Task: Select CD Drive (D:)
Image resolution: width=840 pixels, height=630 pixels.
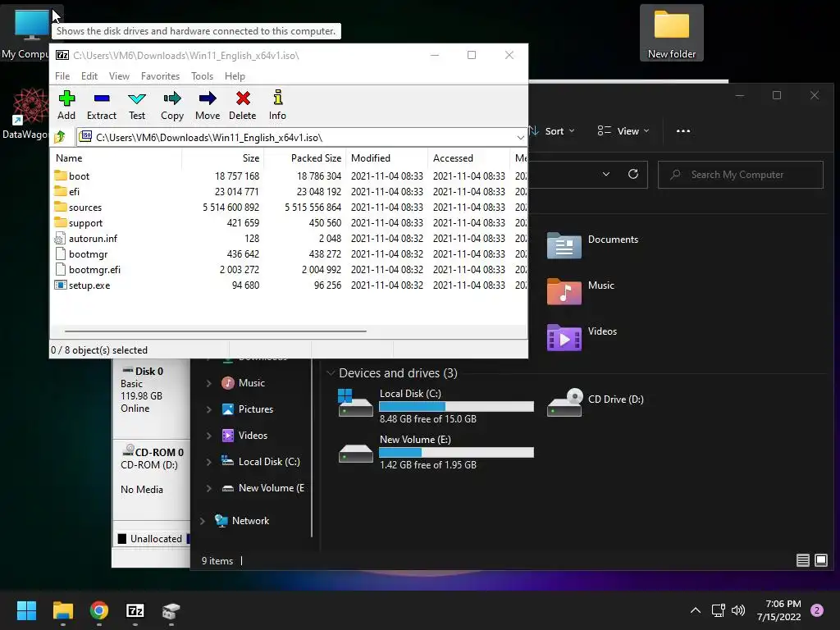Action: coord(596,403)
